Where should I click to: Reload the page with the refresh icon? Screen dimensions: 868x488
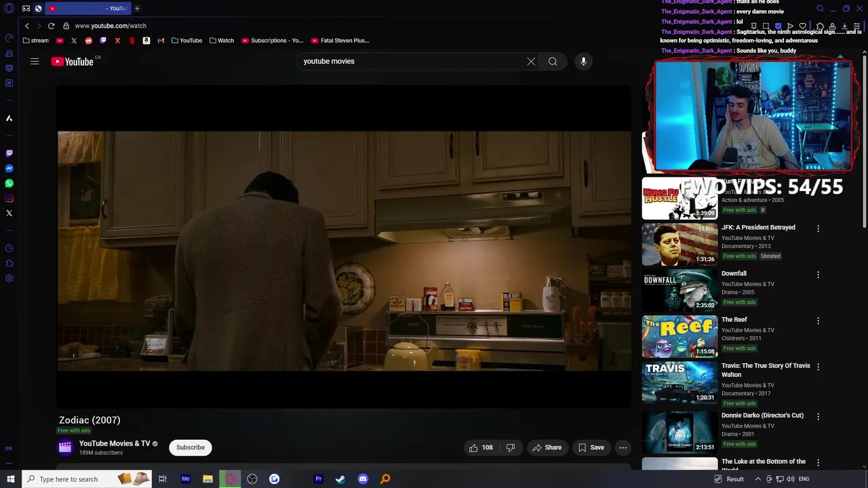click(x=51, y=26)
